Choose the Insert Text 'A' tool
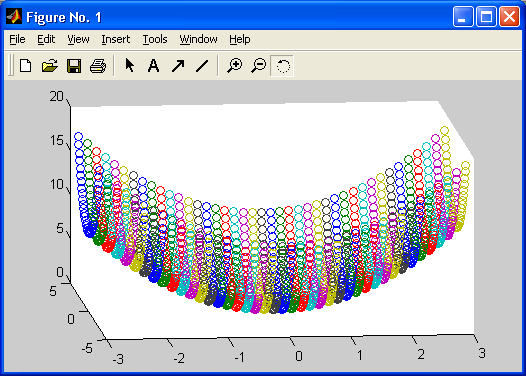The width and height of the screenshot is (526, 376). coord(154,66)
